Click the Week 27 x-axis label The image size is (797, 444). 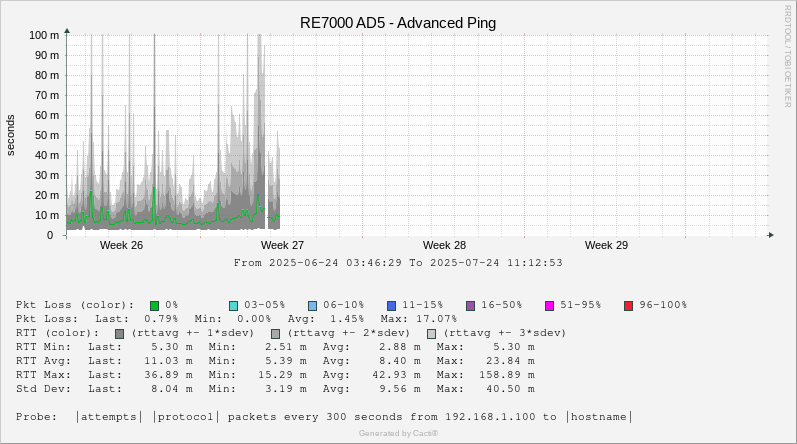[x=282, y=245]
